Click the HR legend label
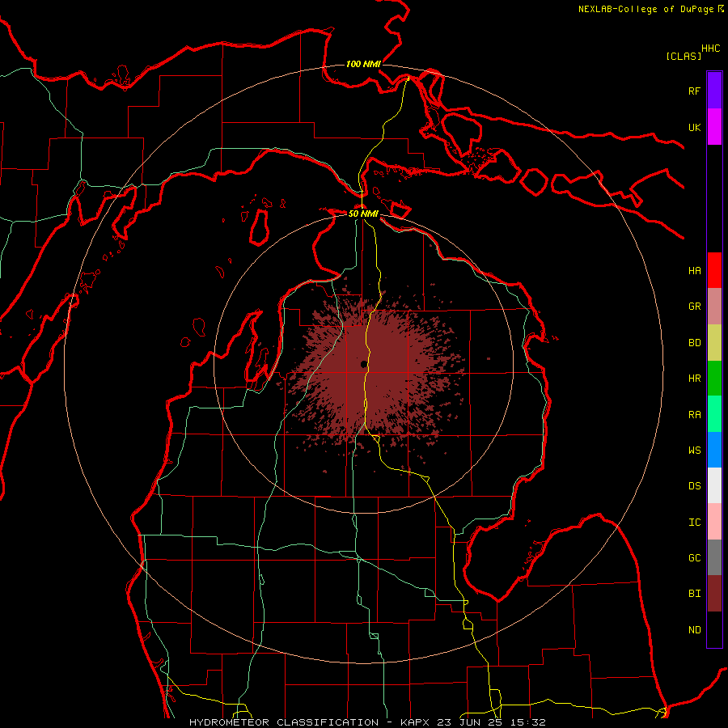 (x=694, y=379)
